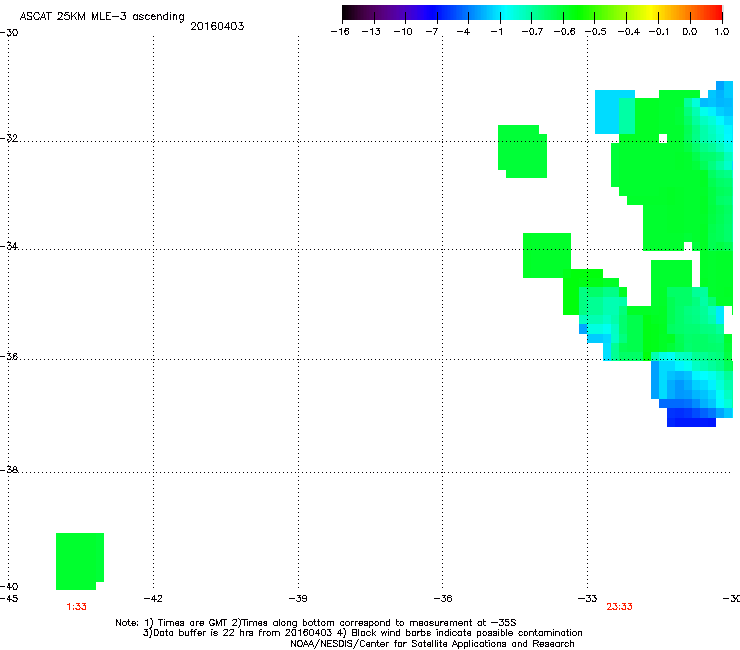Click the red time stamp 1:33
This screenshot has width=740, height=650.
[76, 607]
